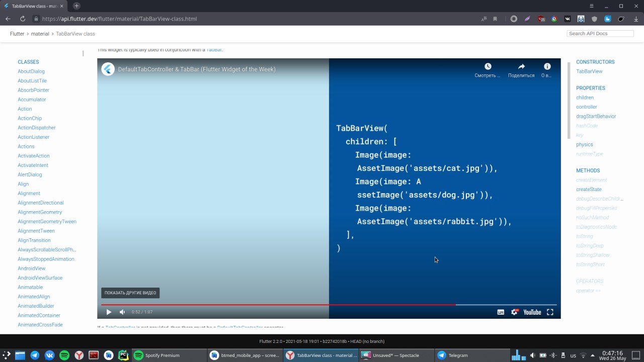Switch to Spotify Premium window
644x362 pixels.
pyautogui.click(x=169, y=355)
